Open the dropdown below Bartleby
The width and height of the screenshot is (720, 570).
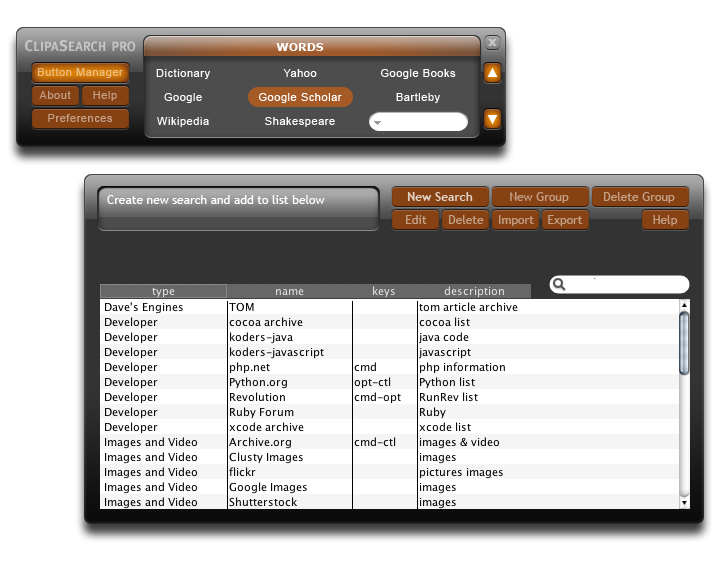coord(418,122)
